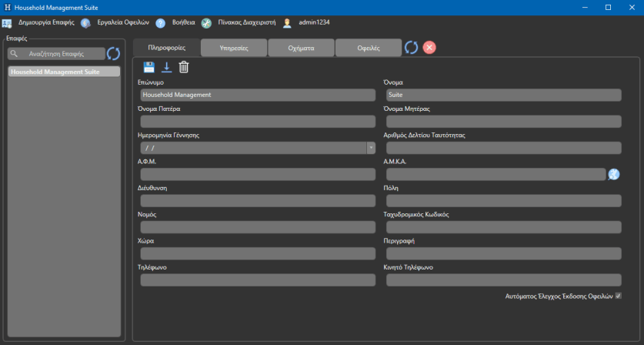Screen dimensions: 644x345
Task: Open the Ημερομηνία Γέννησης date dropdown arrow
Action: point(371,148)
